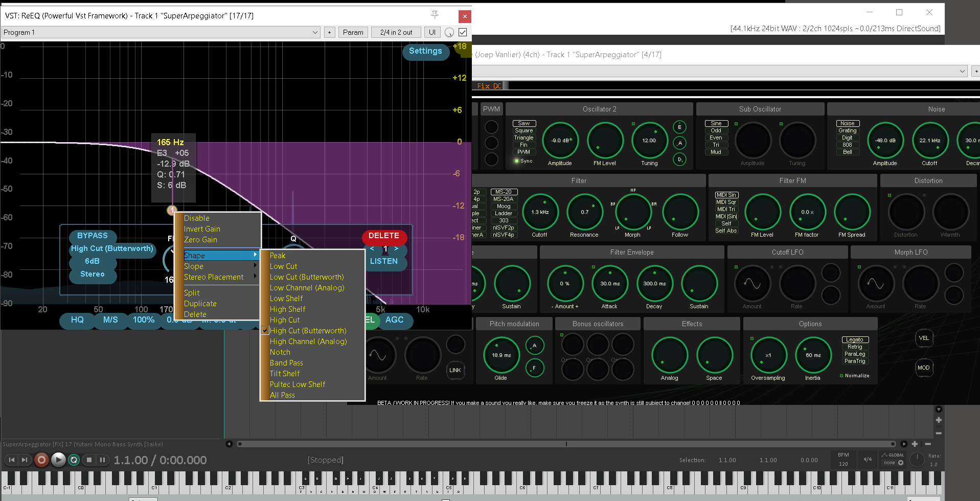980x501 pixels.
Task: Toggle the plugin bypass checkbox
Action: (x=463, y=32)
